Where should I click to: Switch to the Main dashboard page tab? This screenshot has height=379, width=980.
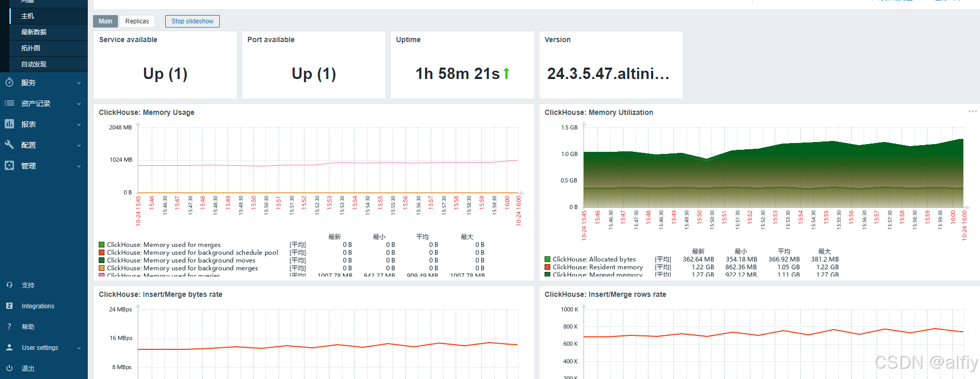pos(105,21)
